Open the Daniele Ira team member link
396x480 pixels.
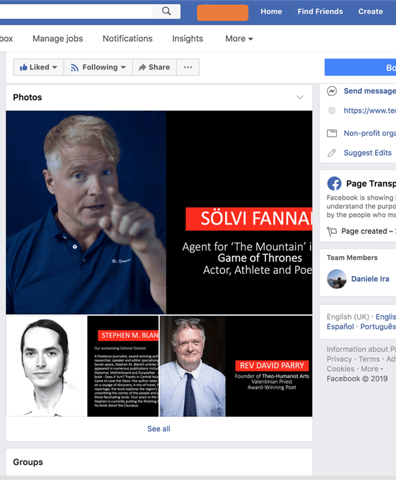(x=370, y=279)
